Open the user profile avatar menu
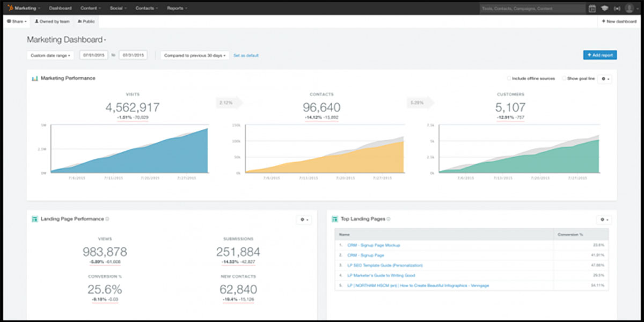The width and height of the screenshot is (644, 322). pos(630,9)
